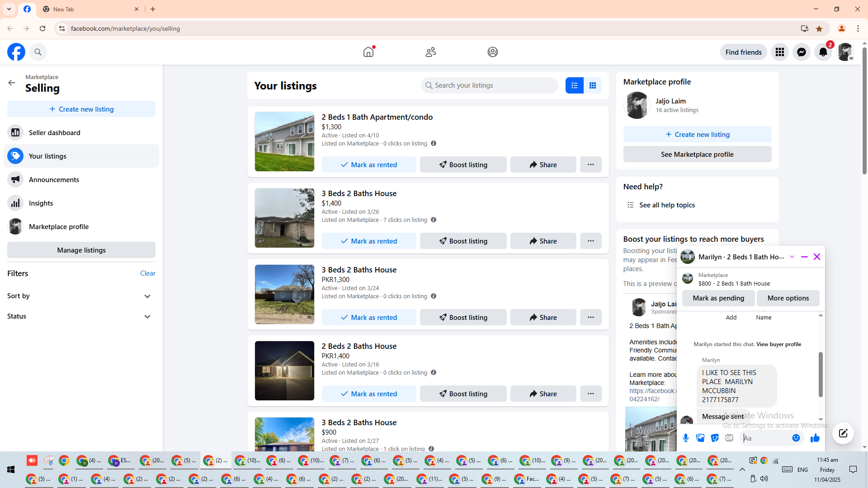This screenshot has width=868, height=488.
Task: Open the 2 Beds 2 Baths House thumbnail
Action: (284, 371)
